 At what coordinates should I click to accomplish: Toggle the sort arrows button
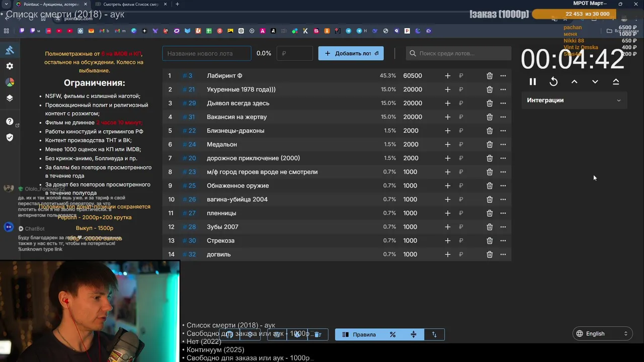click(434, 334)
